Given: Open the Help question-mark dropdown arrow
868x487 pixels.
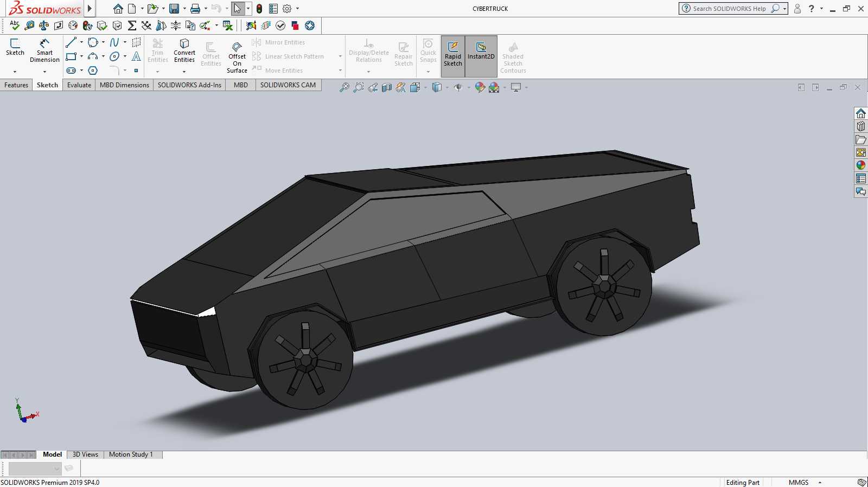Looking at the screenshot, I should click(x=821, y=9).
